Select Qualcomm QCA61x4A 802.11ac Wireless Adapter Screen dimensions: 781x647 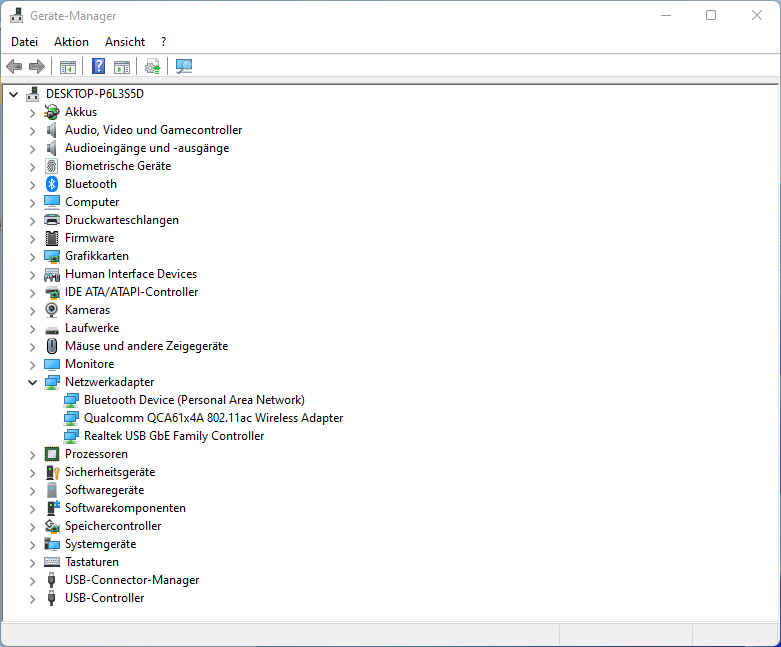[x=214, y=418]
